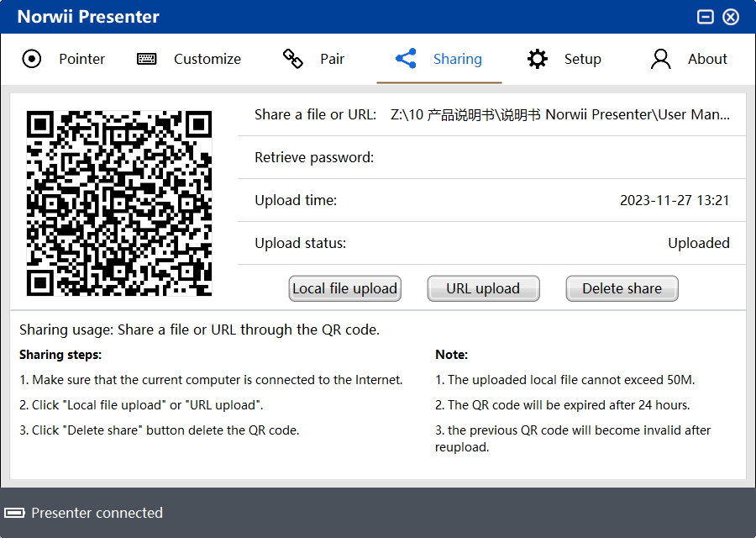Click the Uploaded status value
The image size is (756, 538).
(699, 243)
